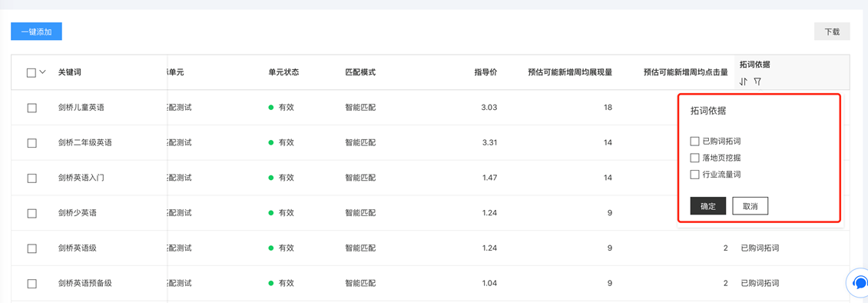Toggle the select-all checkbox in header

coord(31,72)
